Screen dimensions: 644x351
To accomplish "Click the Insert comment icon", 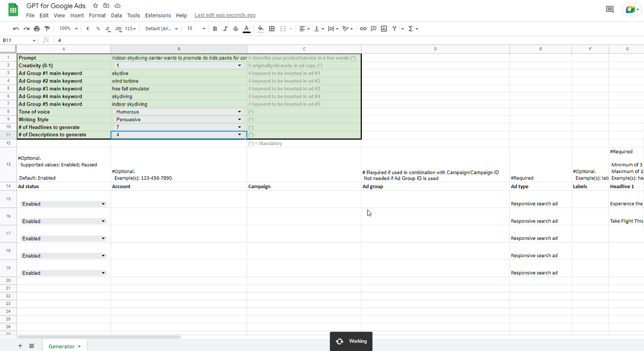I will [x=374, y=29].
